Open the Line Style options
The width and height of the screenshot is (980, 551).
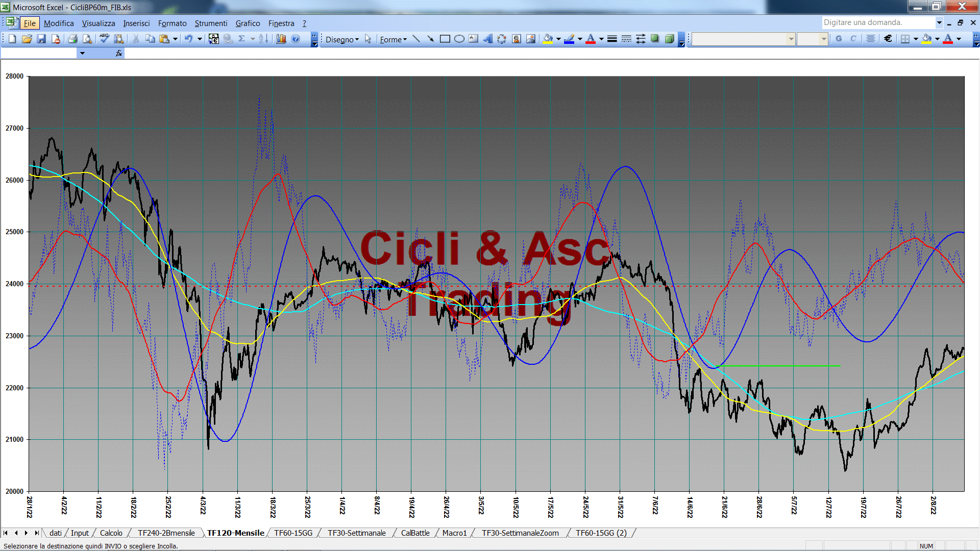(612, 39)
